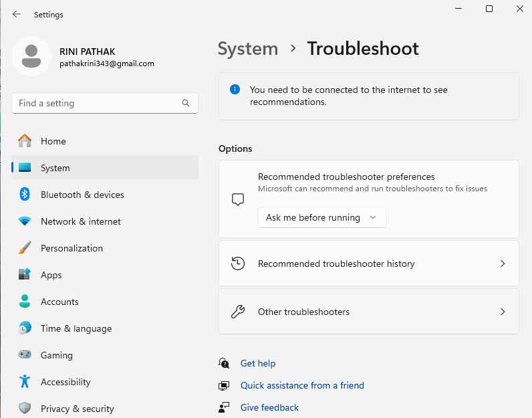Viewport: 532px width, 418px height.
Task: Select the Personalization paintbrush icon
Action: point(25,248)
